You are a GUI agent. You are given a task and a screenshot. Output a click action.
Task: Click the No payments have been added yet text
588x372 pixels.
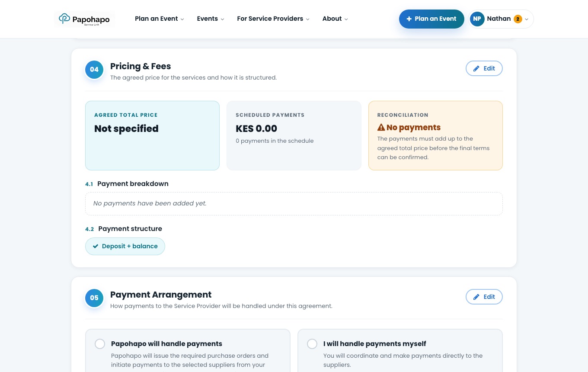(150, 203)
